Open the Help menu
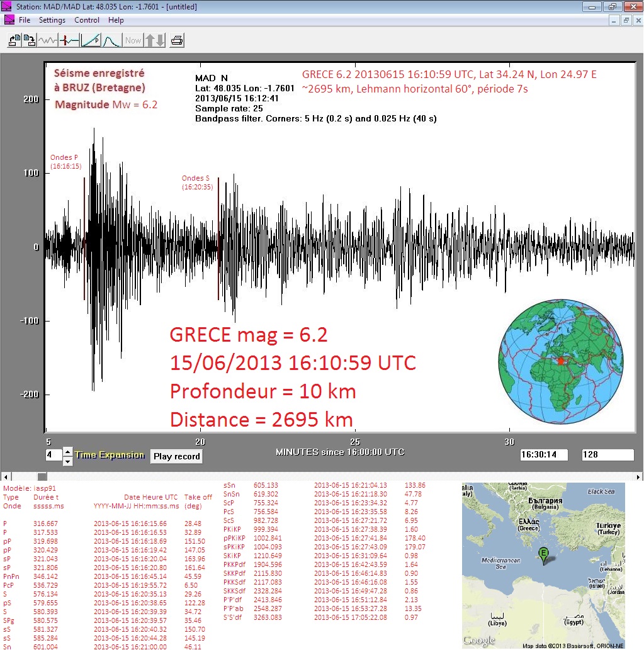Image resolution: width=644 pixels, height=650 pixels. (116, 20)
